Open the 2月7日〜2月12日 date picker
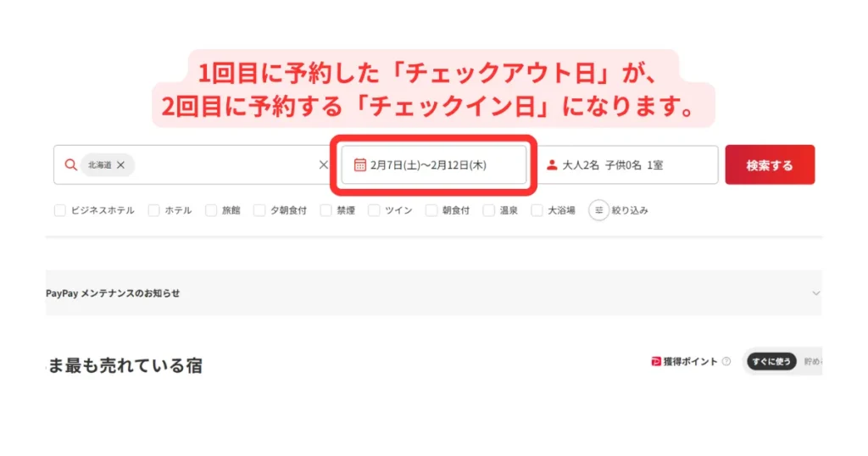This screenshot has width=868, height=456. pyautogui.click(x=432, y=165)
